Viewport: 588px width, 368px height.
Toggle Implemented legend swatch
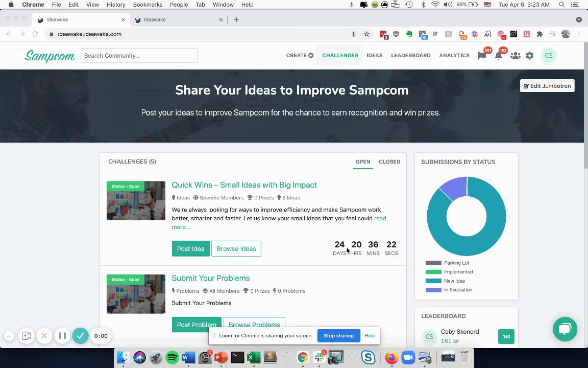pyautogui.click(x=433, y=272)
